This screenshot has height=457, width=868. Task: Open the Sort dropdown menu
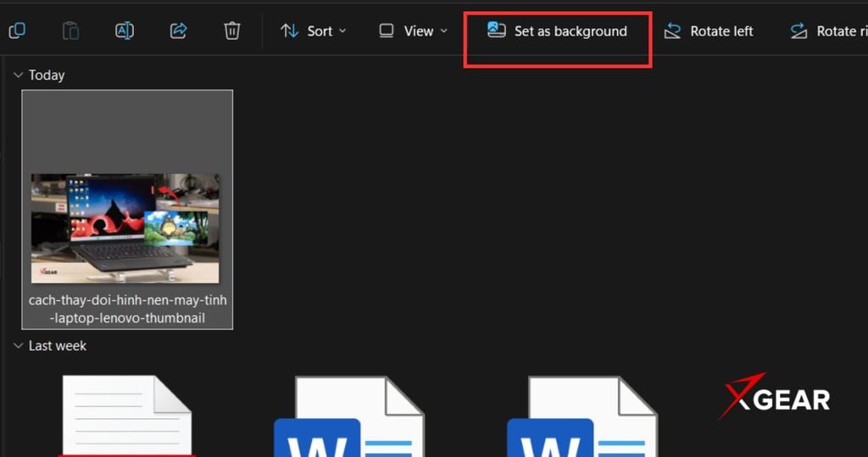314,31
